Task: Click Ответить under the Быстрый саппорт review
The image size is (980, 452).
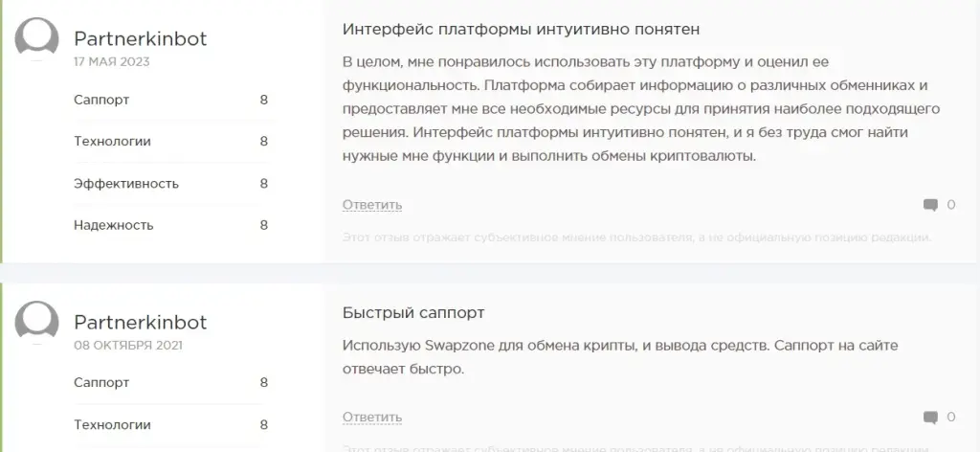Action: (372, 418)
